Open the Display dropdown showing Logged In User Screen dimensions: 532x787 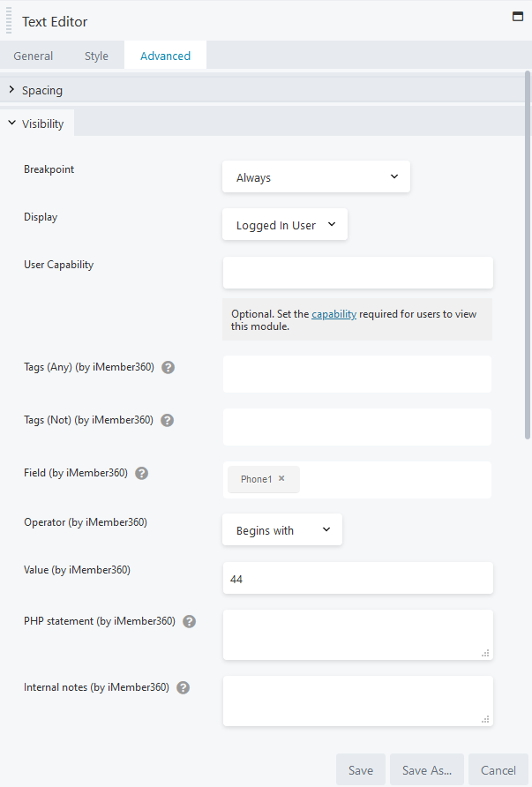coord(284,224)
